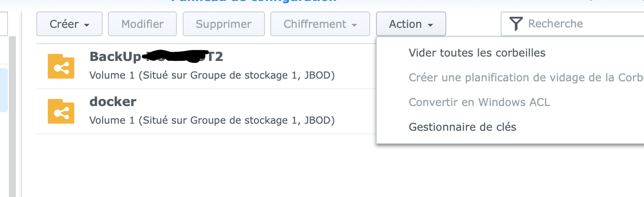Click the highlighted blue sidebar item
The height and width of the screenshot is (197, 644).
click(4, 89)
